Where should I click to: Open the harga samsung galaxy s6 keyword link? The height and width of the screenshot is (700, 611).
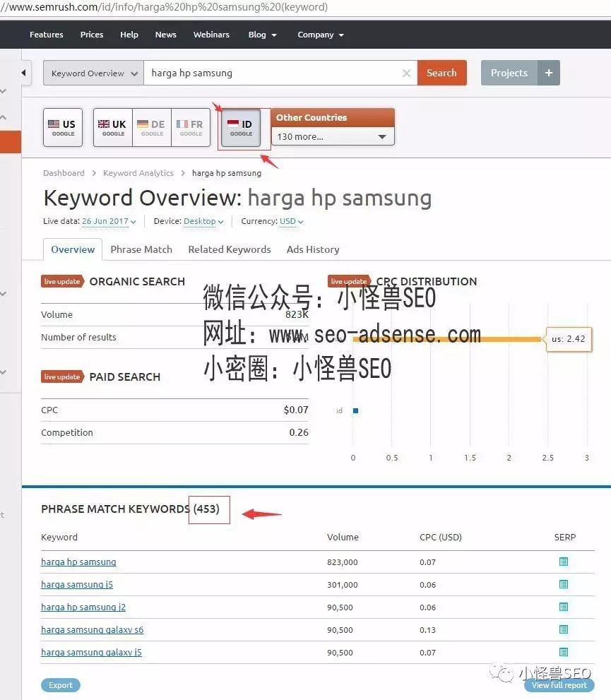[93, 630]
